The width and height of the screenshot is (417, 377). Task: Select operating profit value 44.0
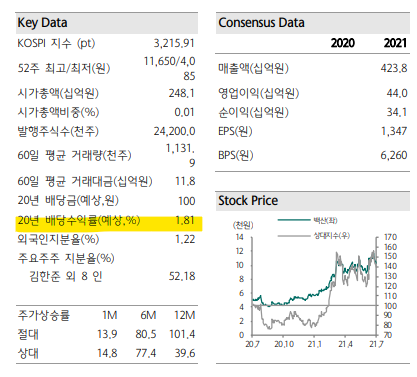click(x=397, y=93)
